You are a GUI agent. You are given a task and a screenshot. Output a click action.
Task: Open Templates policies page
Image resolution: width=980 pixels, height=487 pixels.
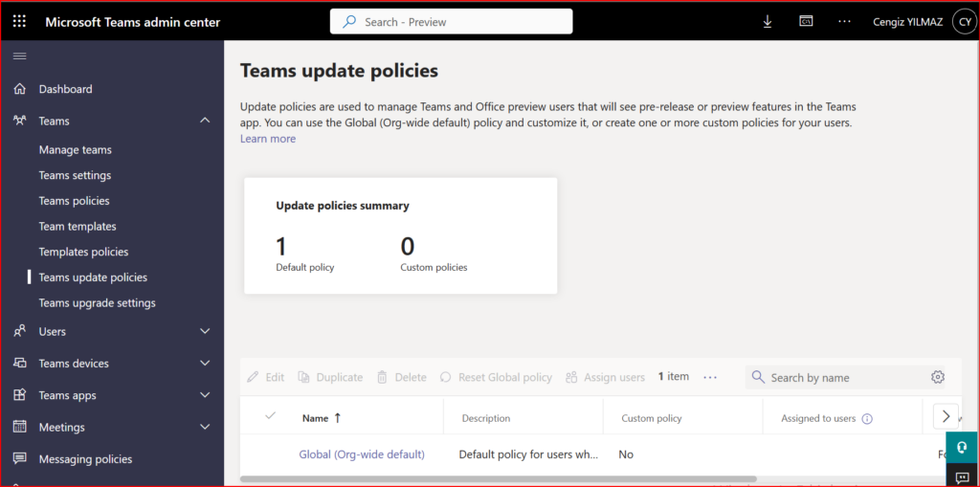click(83, 252)
